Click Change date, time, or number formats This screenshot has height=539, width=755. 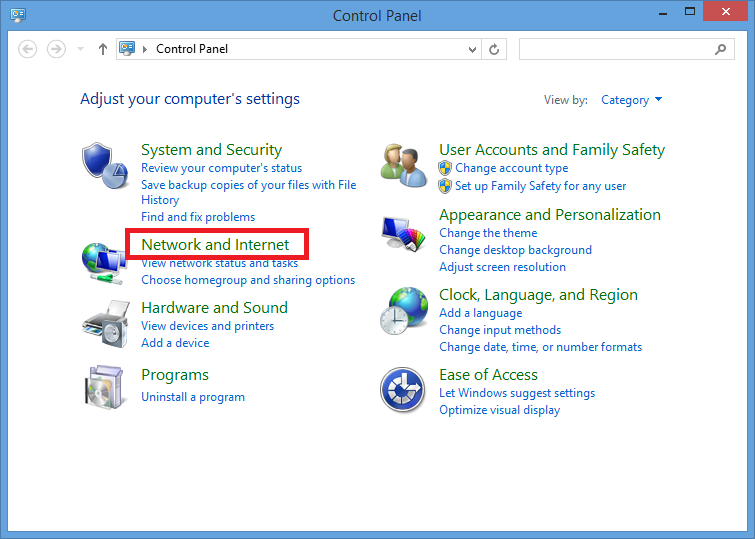(540, 347)
